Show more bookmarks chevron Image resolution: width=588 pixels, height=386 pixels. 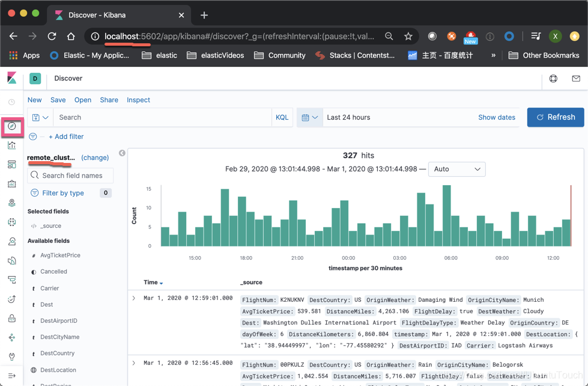point(493,55)
